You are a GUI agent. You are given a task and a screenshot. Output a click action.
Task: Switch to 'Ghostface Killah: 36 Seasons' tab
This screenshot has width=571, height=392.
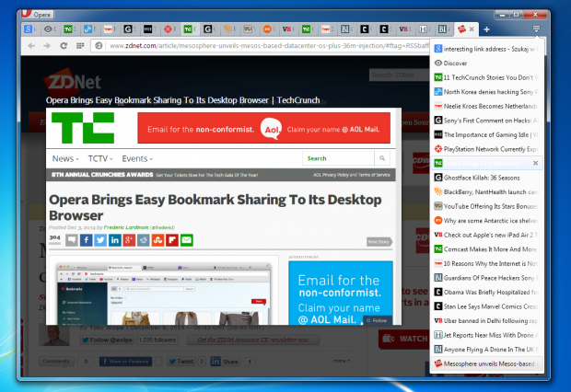click(x=484, y=178)
